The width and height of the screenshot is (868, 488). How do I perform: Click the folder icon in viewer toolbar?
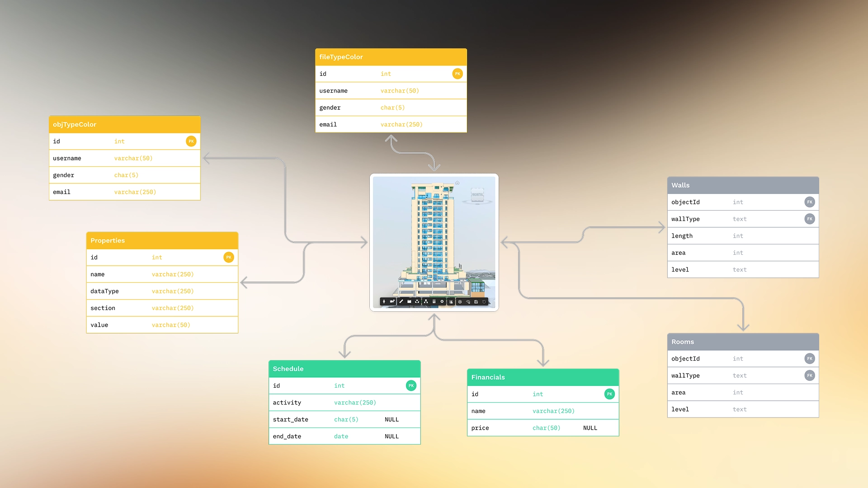pyautogui.click(x=409, y=301)
